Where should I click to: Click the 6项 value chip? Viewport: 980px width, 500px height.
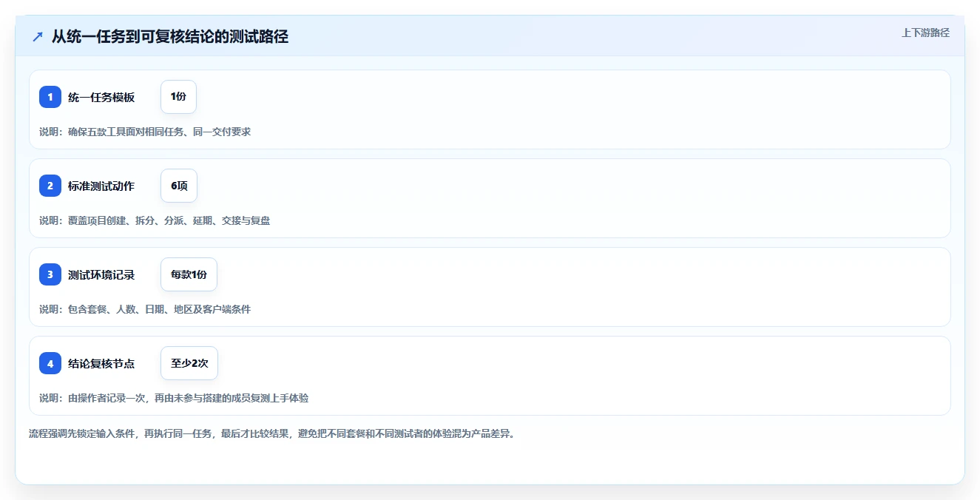pos(179,186)
